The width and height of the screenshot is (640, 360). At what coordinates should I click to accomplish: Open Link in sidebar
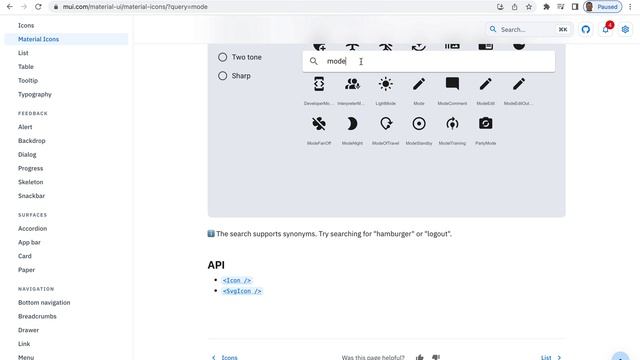(24, 344)
